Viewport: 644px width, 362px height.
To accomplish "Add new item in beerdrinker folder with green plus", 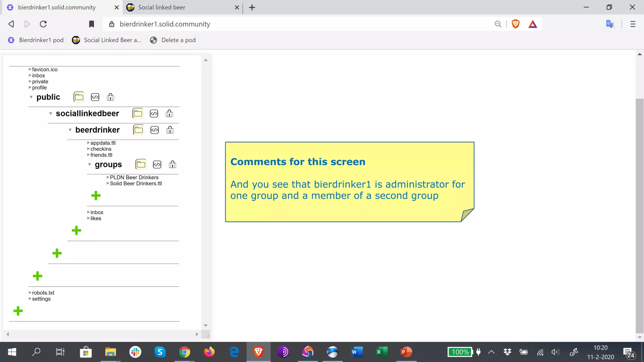I will pyautogui.click(x=76, y=231).
